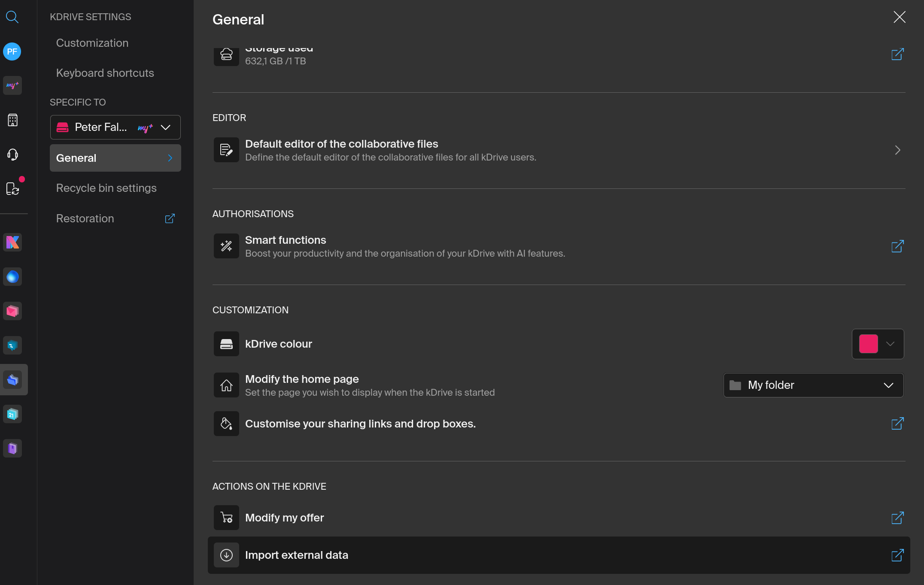Open Modify my offer external link
This screenshot has width=924, height=585.
coord(897,518)
